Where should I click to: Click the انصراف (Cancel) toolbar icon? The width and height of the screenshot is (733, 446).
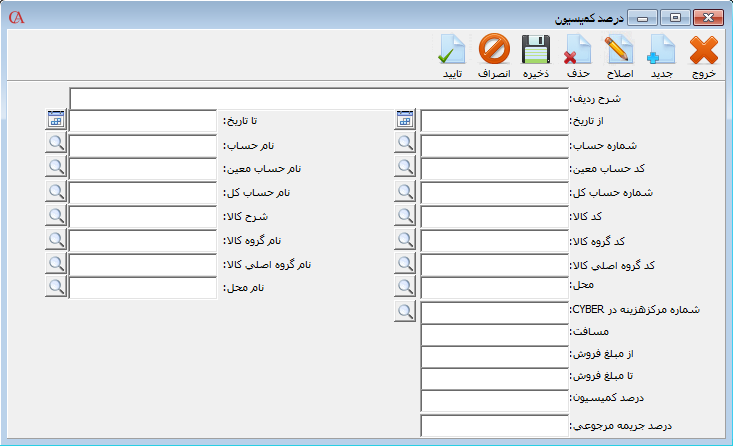tap(494, 50)
